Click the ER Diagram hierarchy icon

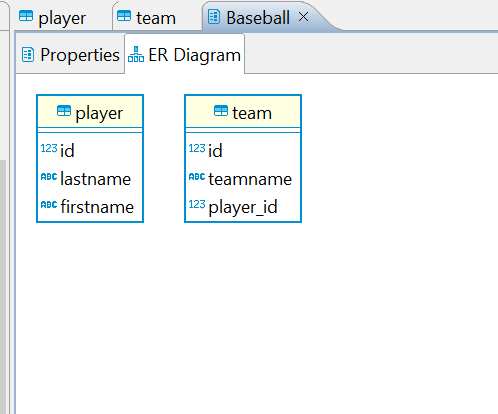click(136, 54)
